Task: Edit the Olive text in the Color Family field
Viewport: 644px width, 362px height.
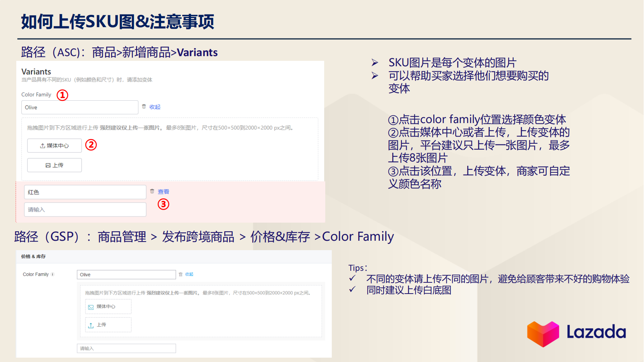Action: 80,107
